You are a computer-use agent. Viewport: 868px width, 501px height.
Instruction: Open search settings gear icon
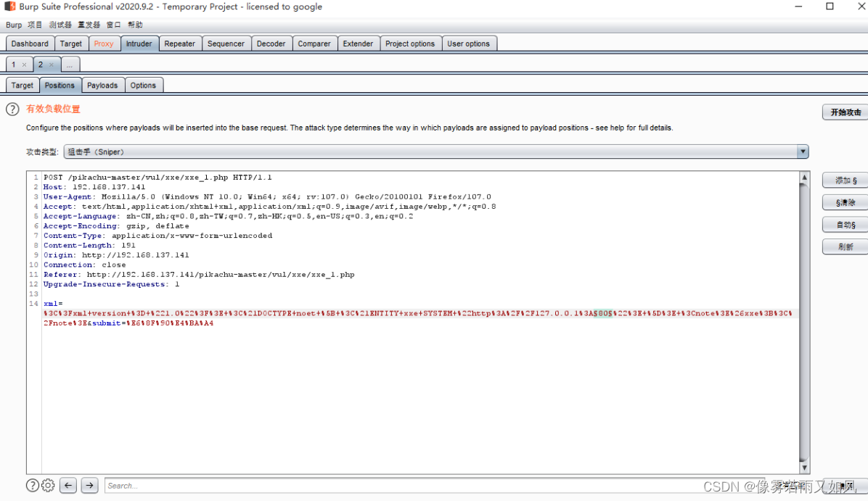(48, 486)
